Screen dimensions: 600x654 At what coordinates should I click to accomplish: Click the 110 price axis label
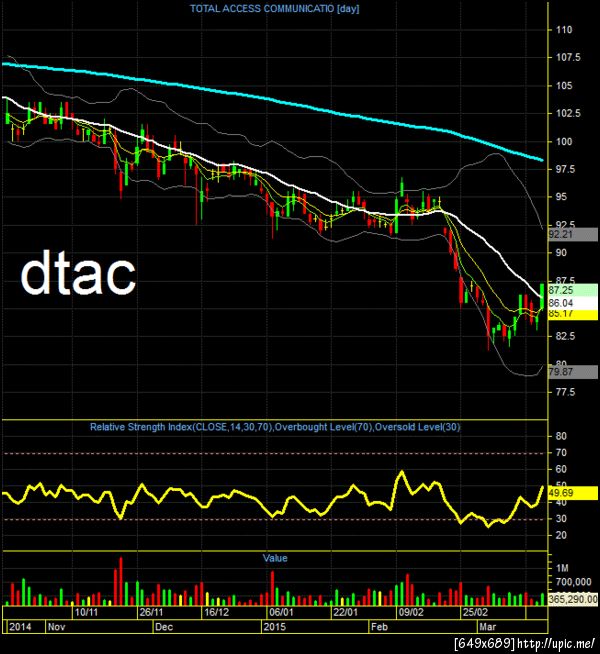564,30
